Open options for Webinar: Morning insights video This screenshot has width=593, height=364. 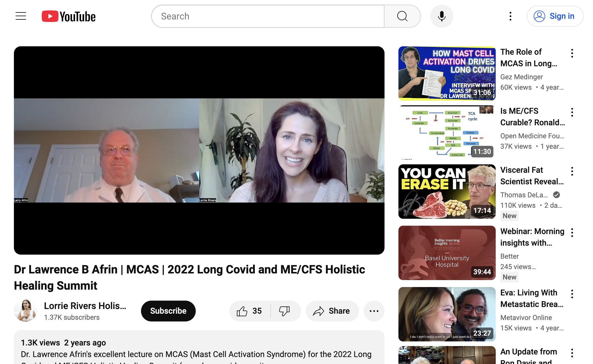(572, 233)
